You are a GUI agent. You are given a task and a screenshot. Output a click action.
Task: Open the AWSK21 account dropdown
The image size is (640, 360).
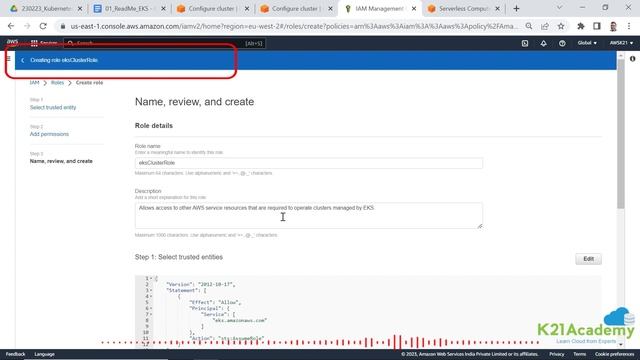point(621,43)
